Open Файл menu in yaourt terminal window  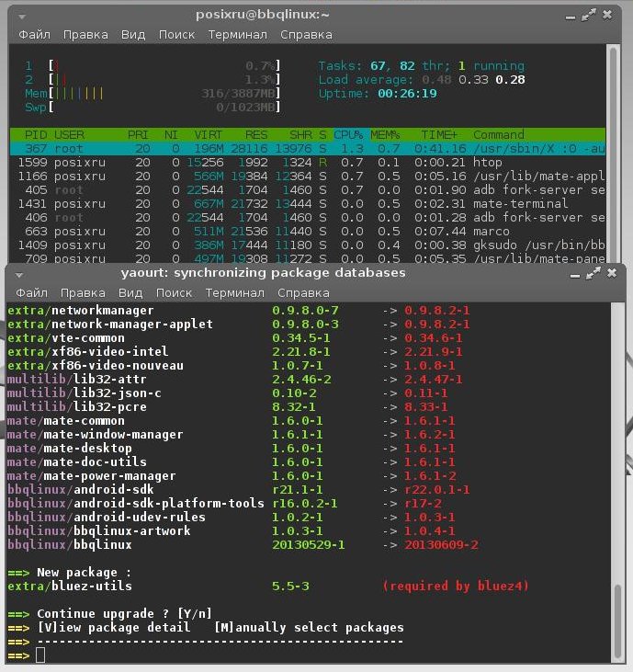pos(31,293)
